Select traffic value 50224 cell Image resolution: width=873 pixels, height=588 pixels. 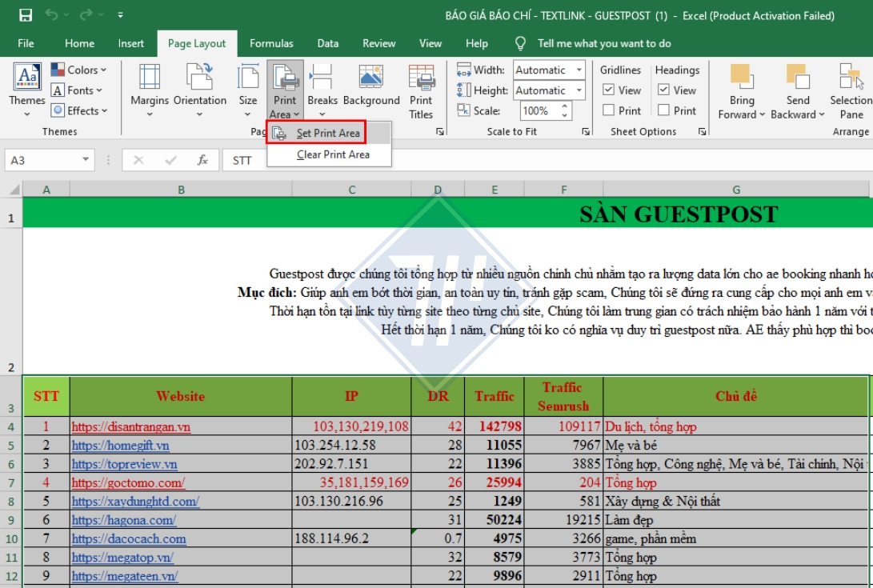495,520
